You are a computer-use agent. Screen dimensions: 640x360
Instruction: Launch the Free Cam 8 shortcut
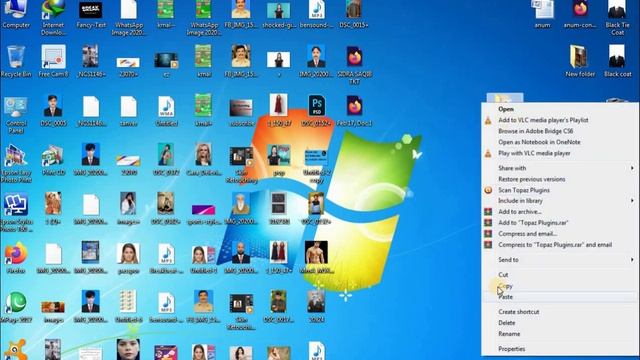click(x=53, y=61)
